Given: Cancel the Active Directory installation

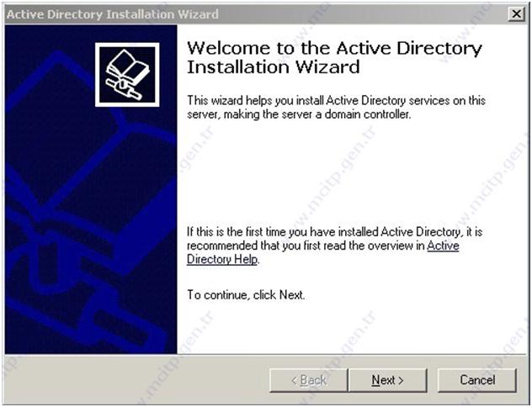Looking at the screenshot, I should (477, 380).
